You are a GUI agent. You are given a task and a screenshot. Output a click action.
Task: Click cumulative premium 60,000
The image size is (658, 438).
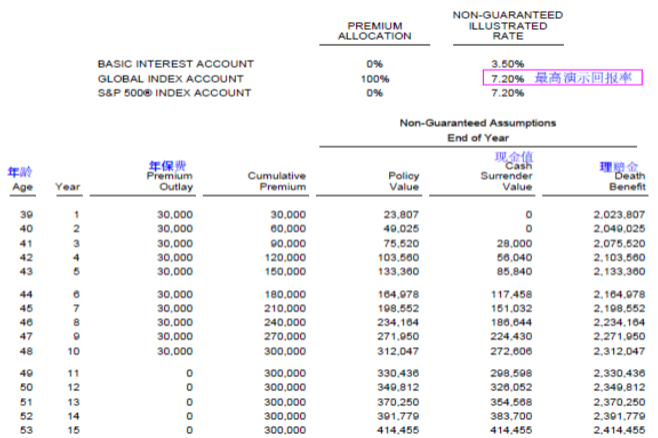pos(288,229)
